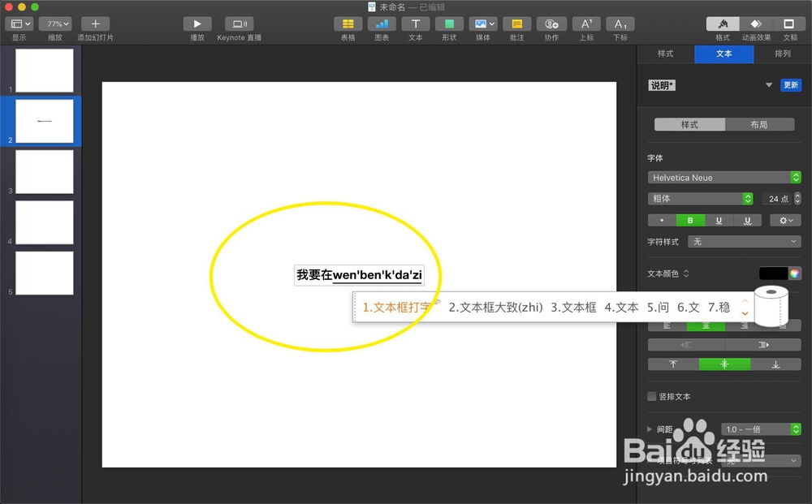812x504 pixels.
Task: Decrease the text indent level
Action: point(686,345)
